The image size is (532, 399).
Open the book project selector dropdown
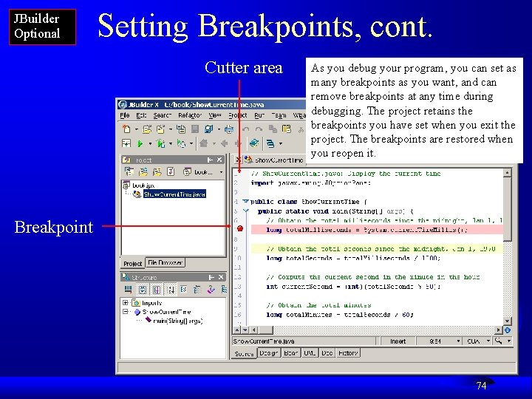pyautogui.click(x=221, y=172)
